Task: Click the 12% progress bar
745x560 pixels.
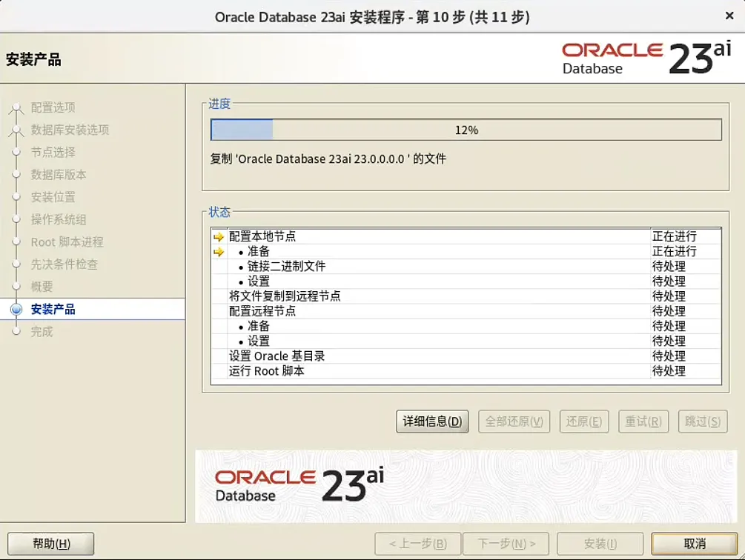Action: (466, 127)
